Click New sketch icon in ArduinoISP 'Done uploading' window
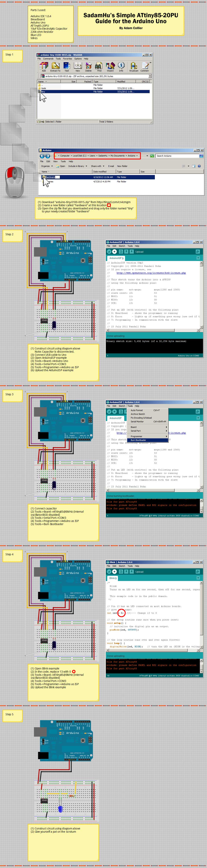 coord(121,251)
